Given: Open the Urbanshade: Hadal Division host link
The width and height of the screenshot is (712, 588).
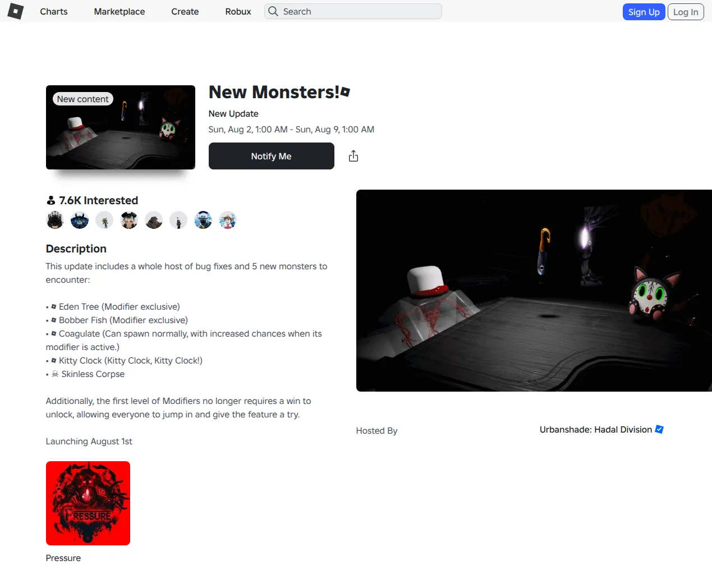Looking at the screenshot, I should (x=596, y=429).
